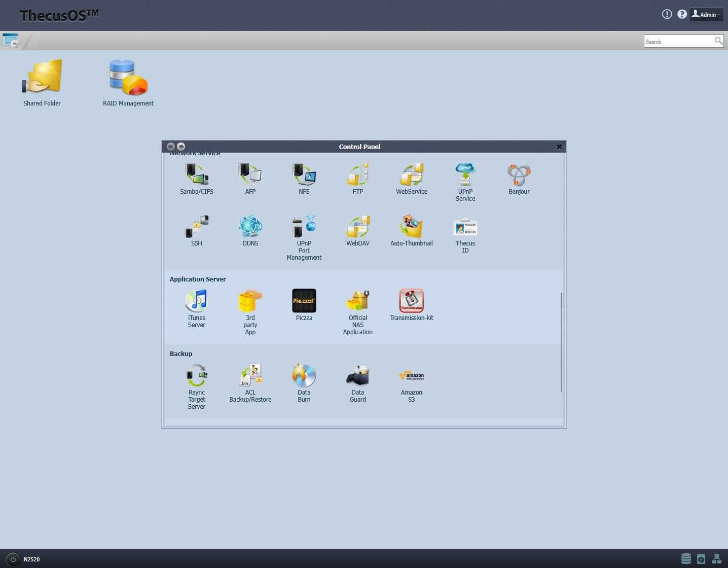The image size is (728, 568).
Task: Click the Control Panel vertical scrollbar
Action: (x=561, y=342)
